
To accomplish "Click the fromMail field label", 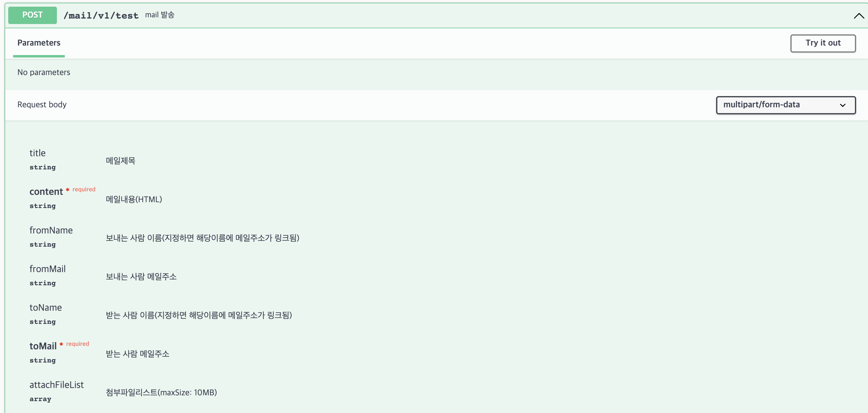I will [x=47, y=269].
